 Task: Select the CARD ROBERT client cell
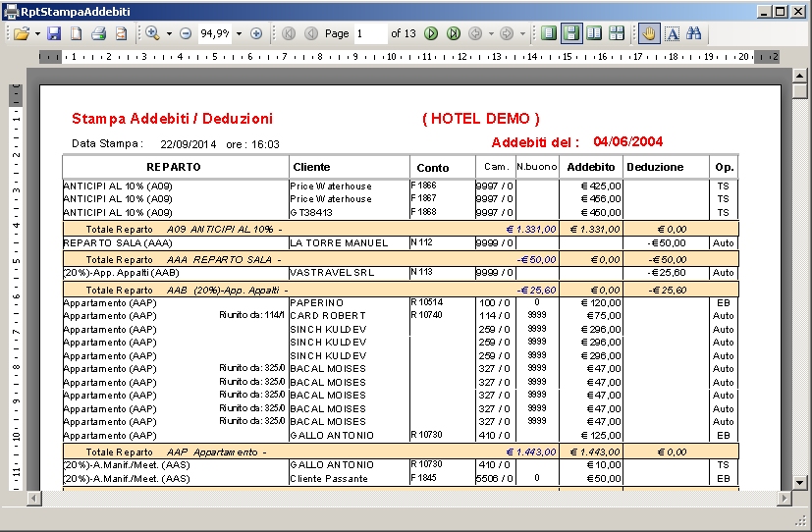328,316
